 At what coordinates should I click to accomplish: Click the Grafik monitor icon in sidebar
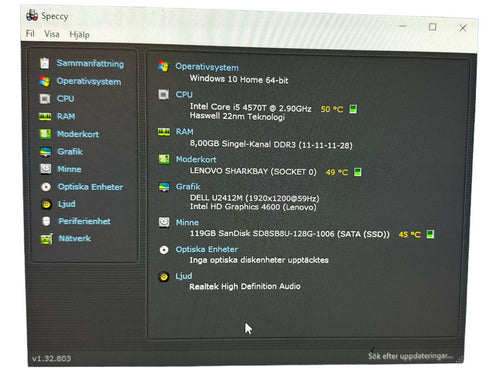click(x=46, y=152)
